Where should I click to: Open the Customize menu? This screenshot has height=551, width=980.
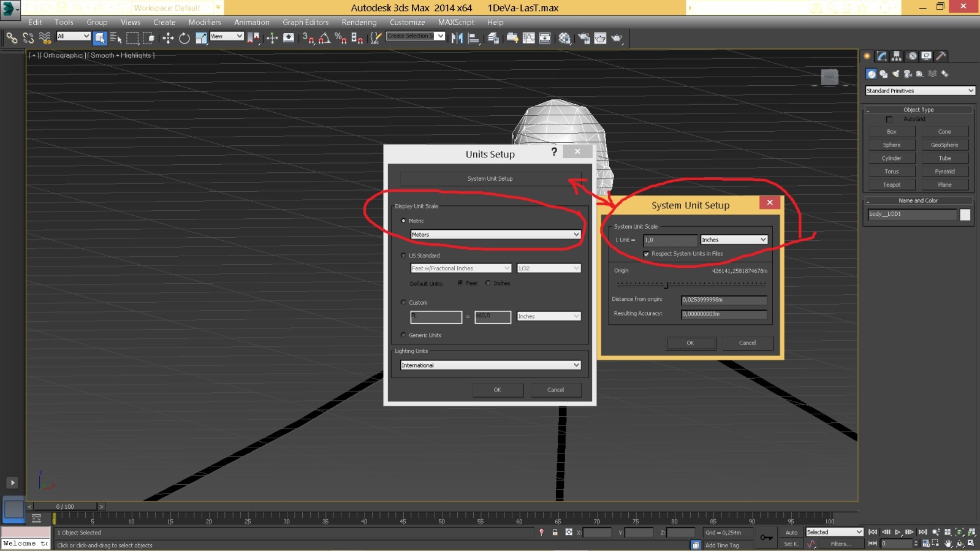tap(407, 22)
